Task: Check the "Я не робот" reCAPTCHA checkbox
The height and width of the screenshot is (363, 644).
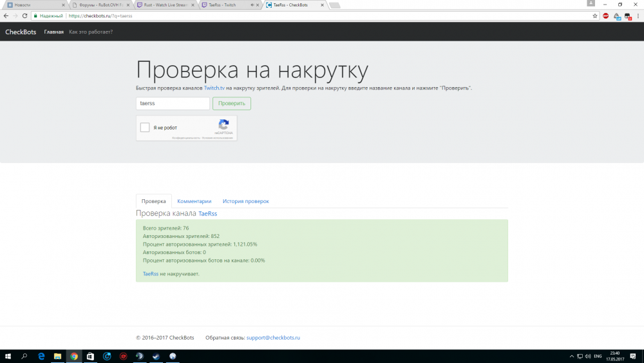Action: point(146,128)
